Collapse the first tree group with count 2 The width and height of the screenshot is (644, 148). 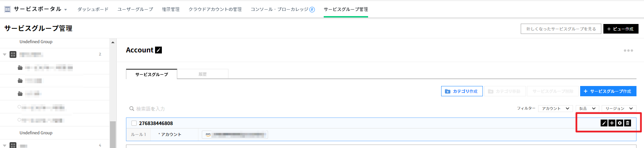5,54
